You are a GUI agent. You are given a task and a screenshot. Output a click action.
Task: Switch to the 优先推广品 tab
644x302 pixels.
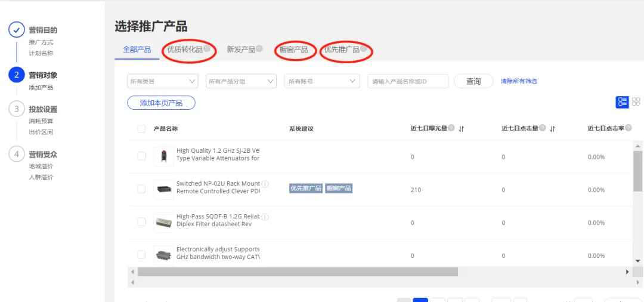coord(342,50)
